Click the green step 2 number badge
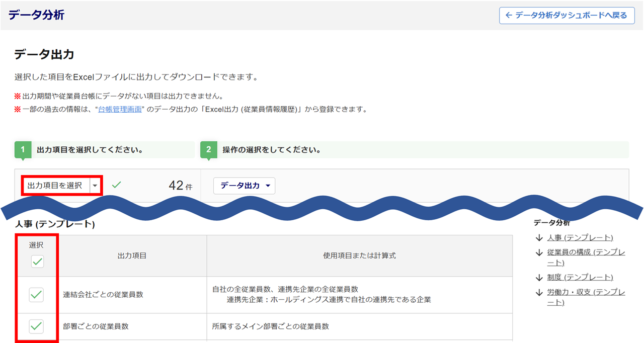The width and height of the screenshot is (644, 343). (208, 150)
